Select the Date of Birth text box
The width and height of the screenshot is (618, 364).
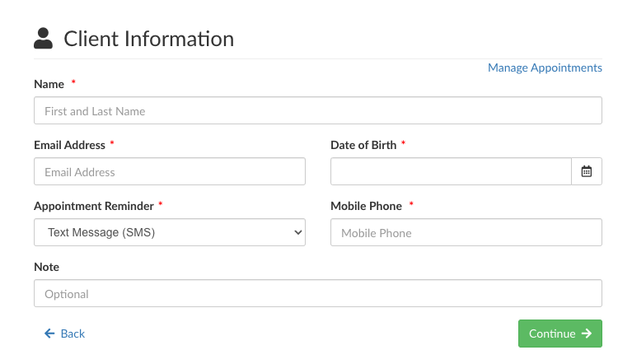[x=450, y=171]
